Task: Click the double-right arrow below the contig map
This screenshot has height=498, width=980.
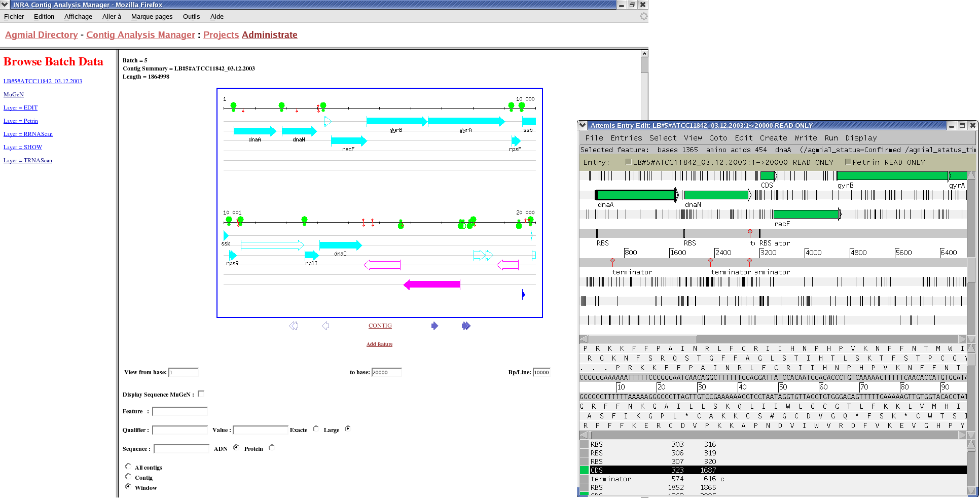Action: click(466, 326)
